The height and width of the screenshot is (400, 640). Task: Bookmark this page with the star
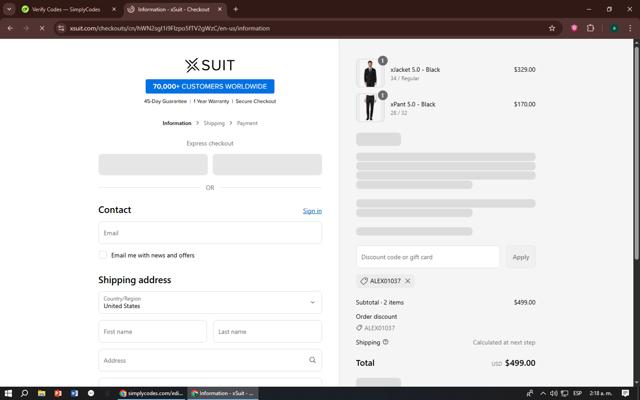(552, 28)
